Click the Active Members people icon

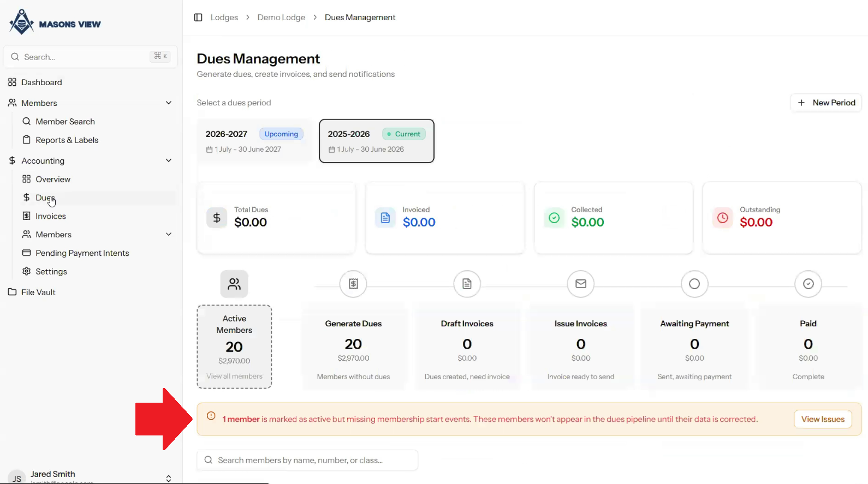tap(234, 284)
